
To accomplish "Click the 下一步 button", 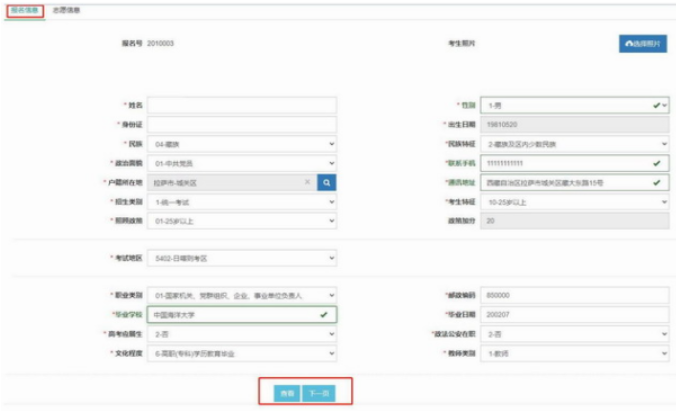I will (316, 394).
